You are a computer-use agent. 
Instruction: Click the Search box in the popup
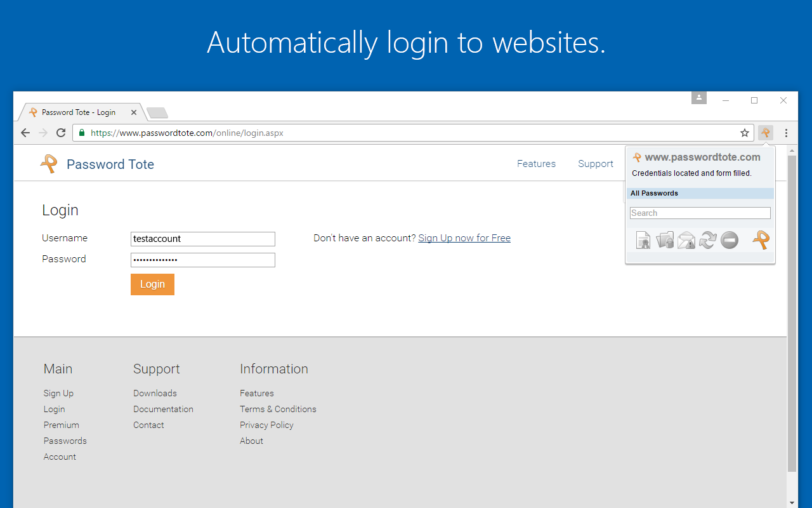[x=700, y=213]
